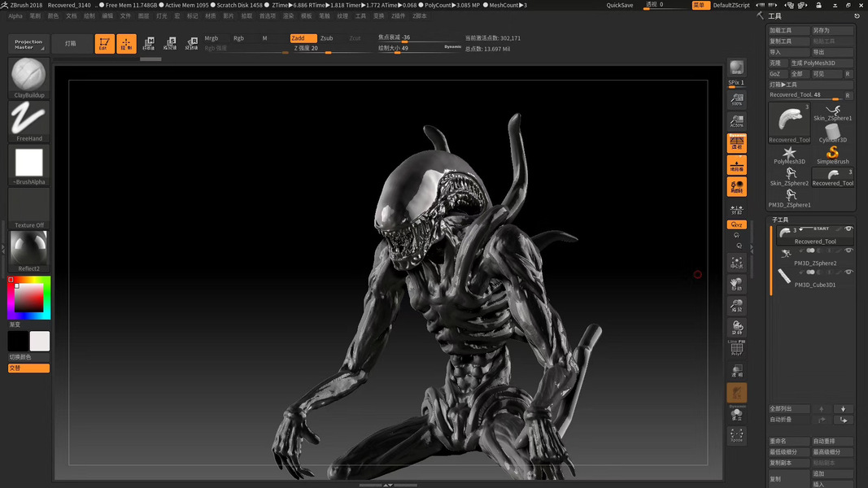
Task: Select the white main color swatch
Action: coord(40,342)
